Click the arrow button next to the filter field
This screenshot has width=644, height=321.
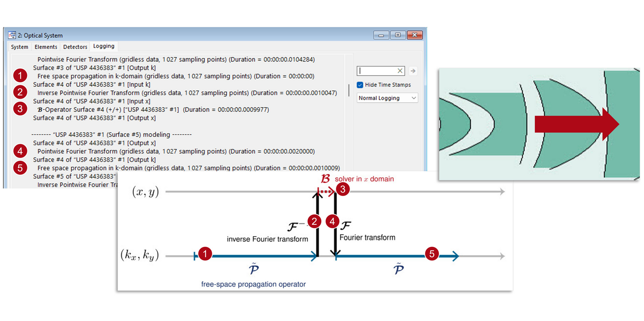pos(412,71)
